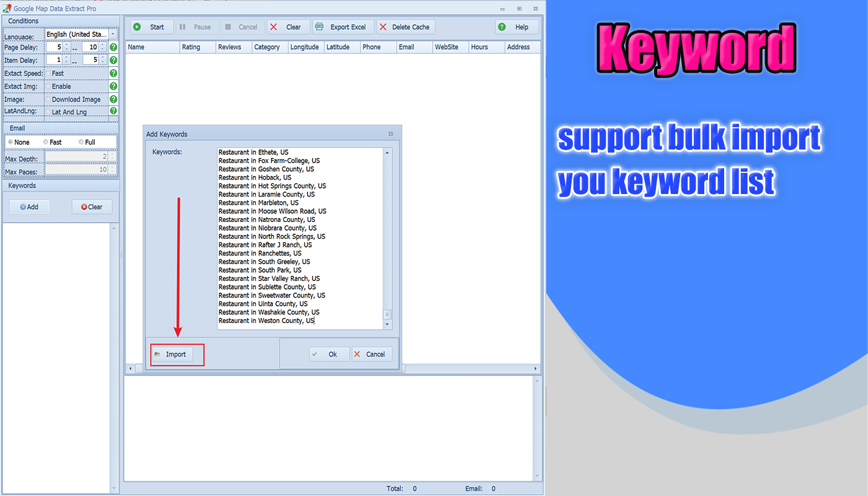This screenshot has width=868, height=496.
Task: Click the line "Restaurant in Uinta County, US"
Action: pos(263,304)
